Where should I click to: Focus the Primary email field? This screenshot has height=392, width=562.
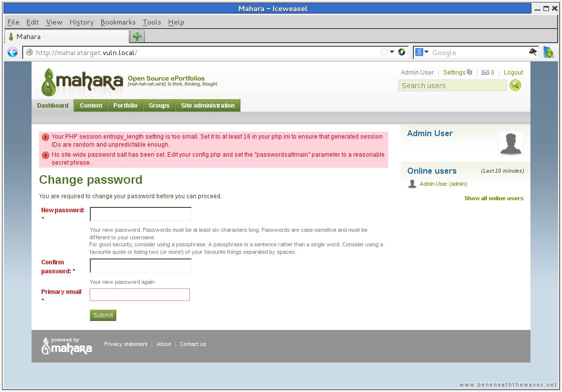click(140, 294)
